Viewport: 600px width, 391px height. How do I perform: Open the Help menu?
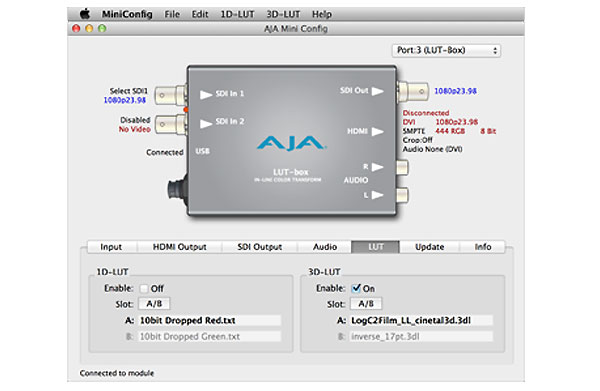tap(322, 15)
